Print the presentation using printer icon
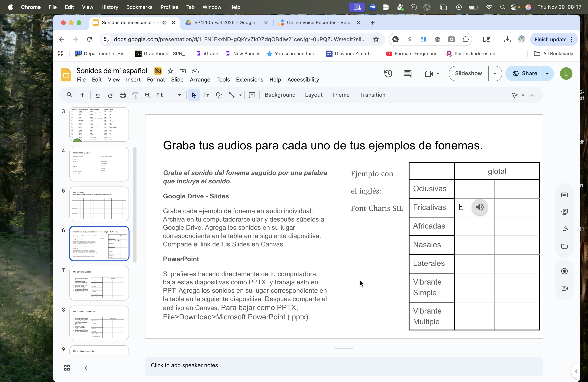The width and height of the screenshot is (588, 382). click(x=123, y=95)
